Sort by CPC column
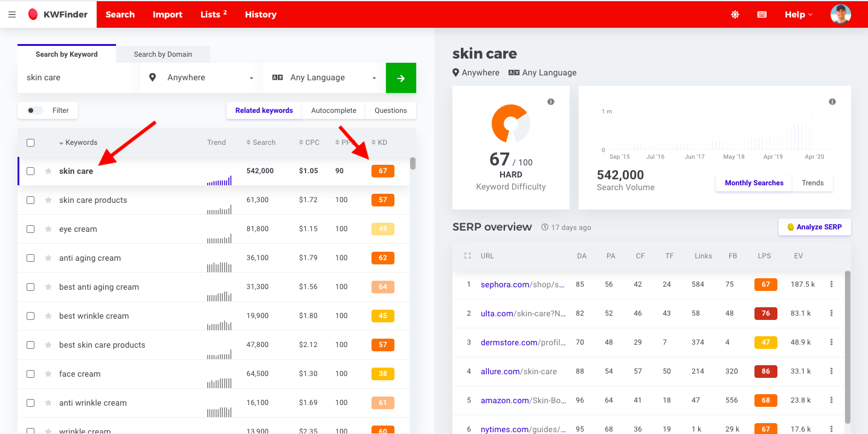Screen dimensions: 868x434 tap(309, 142)
